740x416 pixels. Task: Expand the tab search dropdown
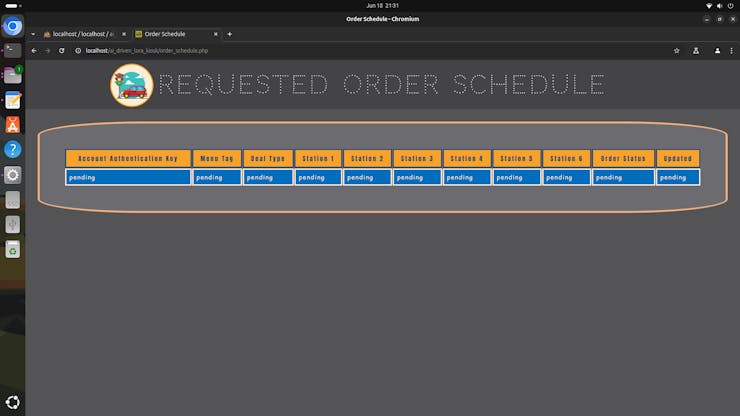pos(33,34)
